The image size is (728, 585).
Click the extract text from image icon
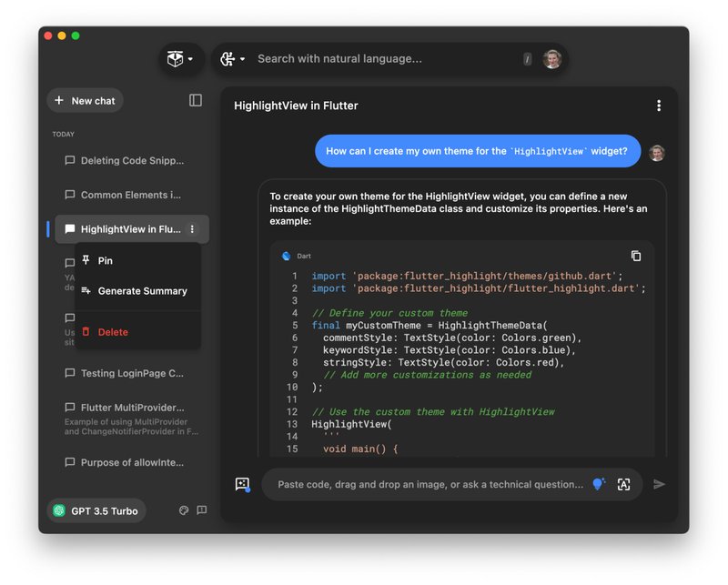623,484
